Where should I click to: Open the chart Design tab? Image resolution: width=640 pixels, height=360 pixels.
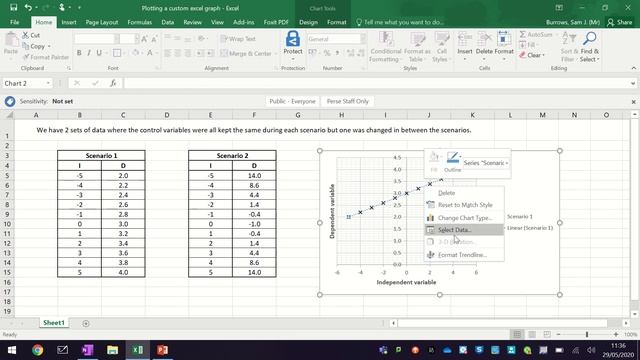308,22
